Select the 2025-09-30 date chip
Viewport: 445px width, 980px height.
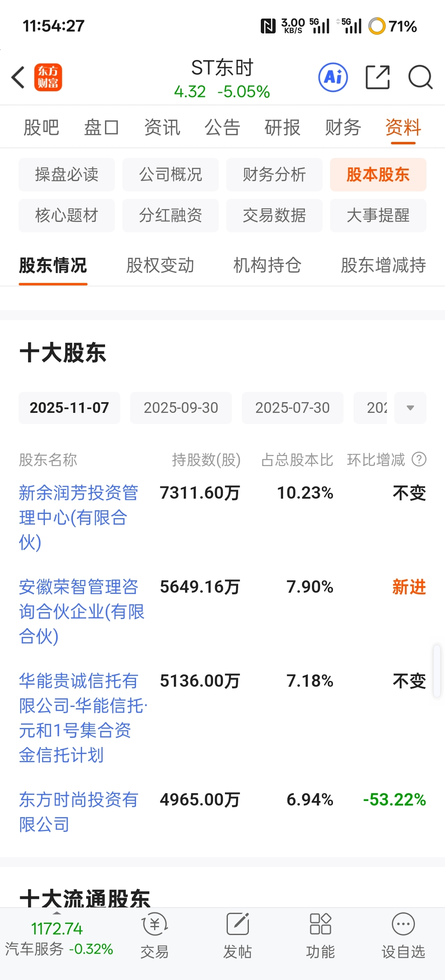point(181,408)
